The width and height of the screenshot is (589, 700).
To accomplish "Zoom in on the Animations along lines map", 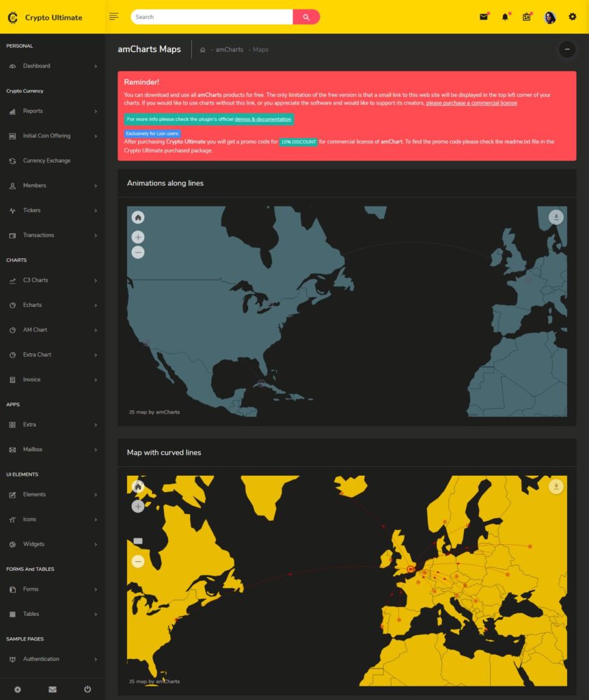I will pos(138,237).
